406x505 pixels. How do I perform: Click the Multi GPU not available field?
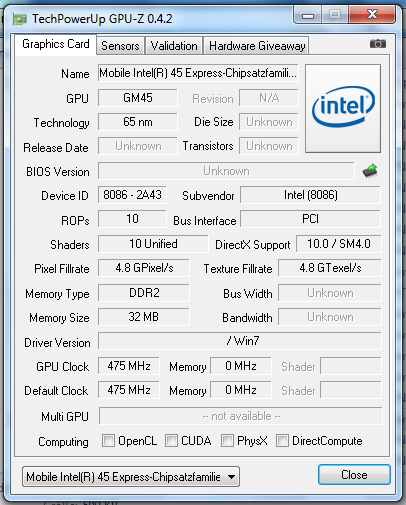coord(241,416)
